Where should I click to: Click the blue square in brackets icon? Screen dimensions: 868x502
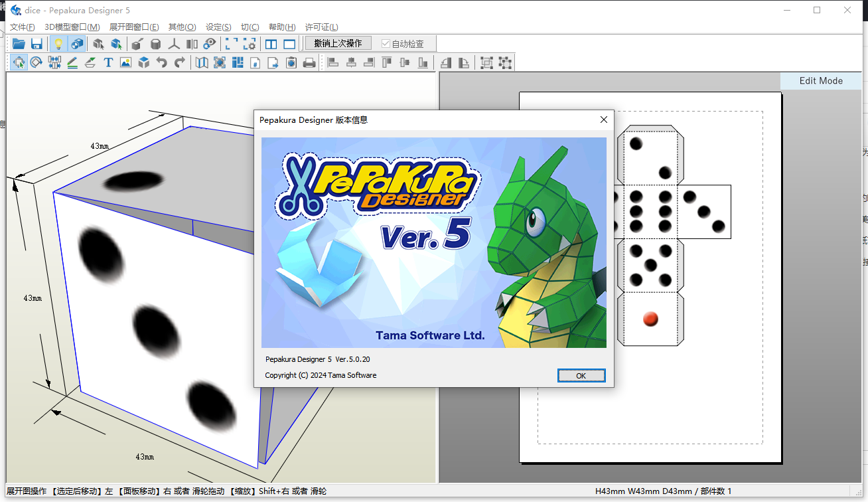tap(220, 62)
